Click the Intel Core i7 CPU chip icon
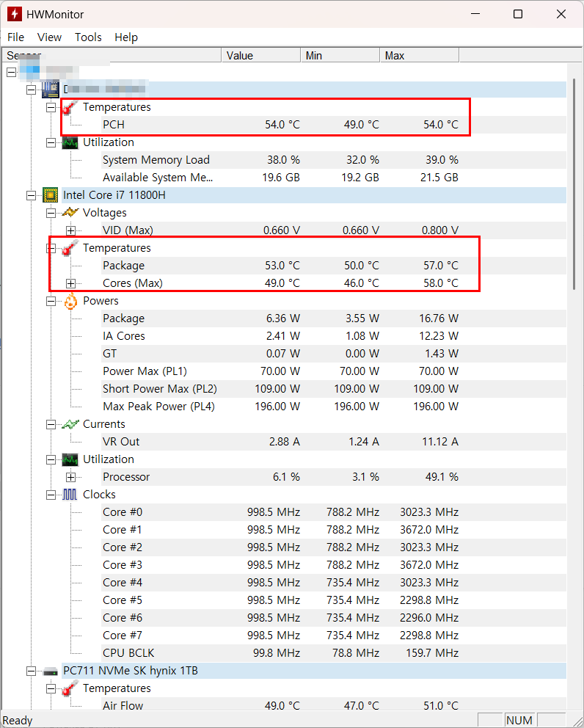584x728 pixels. [50, 195]
